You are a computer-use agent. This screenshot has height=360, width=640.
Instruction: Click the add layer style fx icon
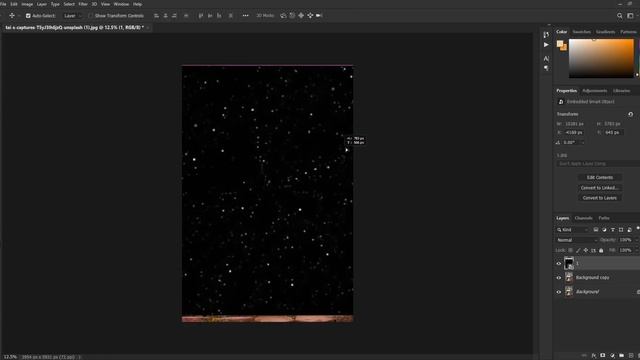click(x=594, y=356)
